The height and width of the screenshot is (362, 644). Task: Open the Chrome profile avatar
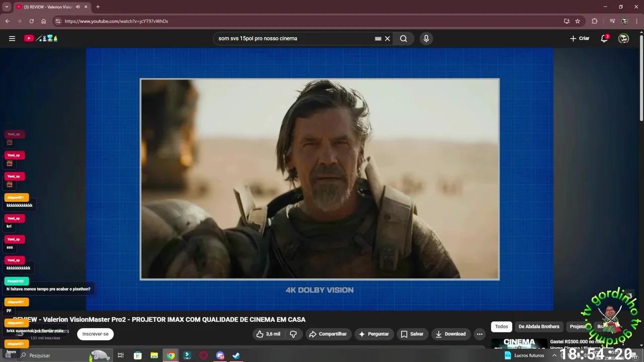coord(624,21)
